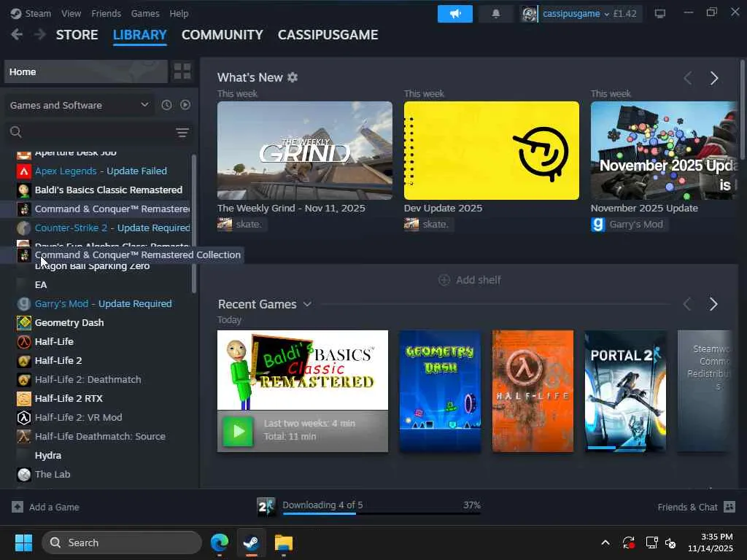Viewport: 747px width, 560px height.
Task: Open the CASSIPUSGAME profile tab
Action: 328,35
